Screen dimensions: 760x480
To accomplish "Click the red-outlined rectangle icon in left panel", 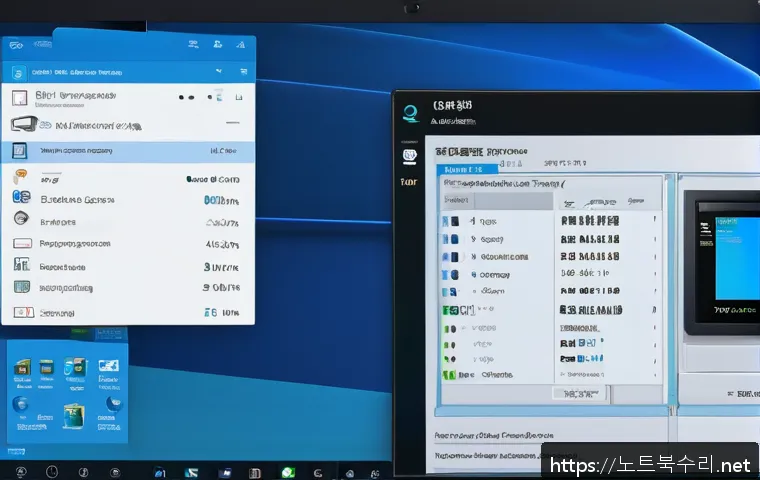I will [x=22, y=243].
